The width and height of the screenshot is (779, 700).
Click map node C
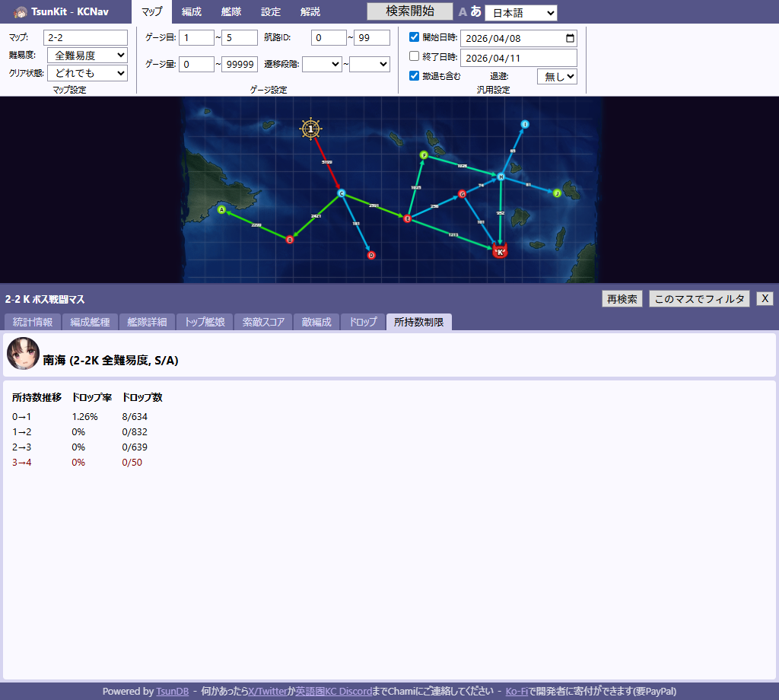click(x=342, y=193)
